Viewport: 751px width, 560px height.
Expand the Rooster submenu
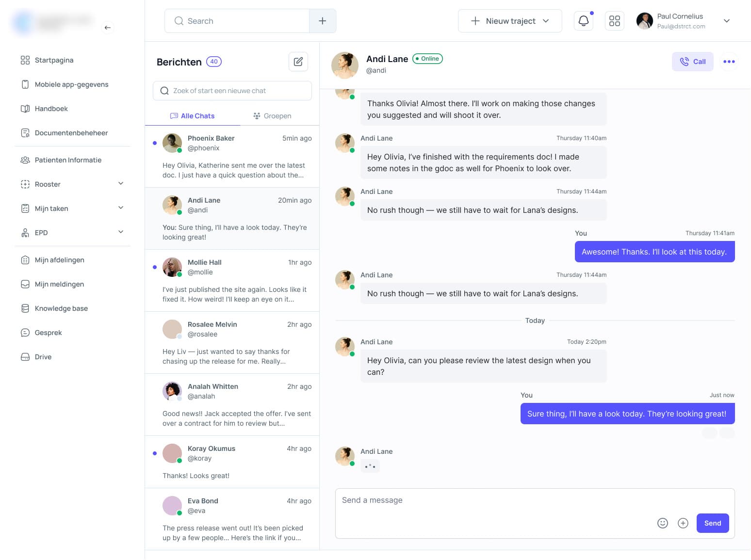121,184
